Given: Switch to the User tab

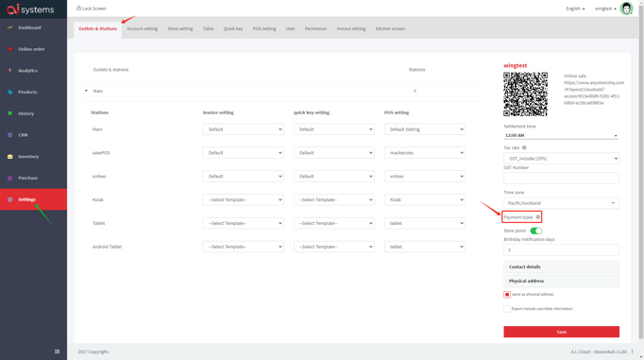Looking at the screenshot, I should (x=291, y=28).
